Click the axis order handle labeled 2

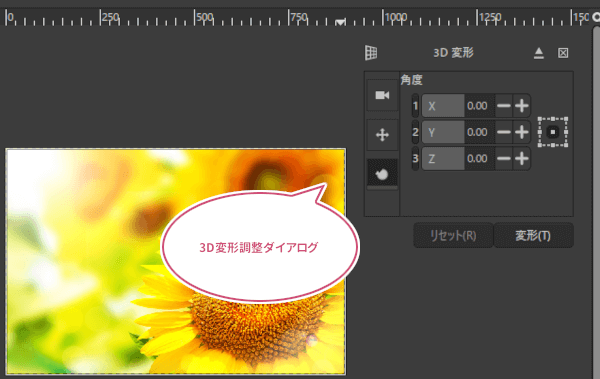pyautogui.click(x=415, y=132)
